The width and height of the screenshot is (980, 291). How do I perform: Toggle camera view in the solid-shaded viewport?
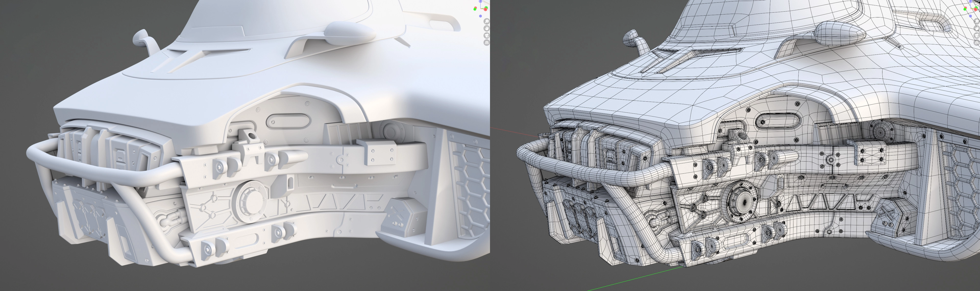(x=487, y=36)
